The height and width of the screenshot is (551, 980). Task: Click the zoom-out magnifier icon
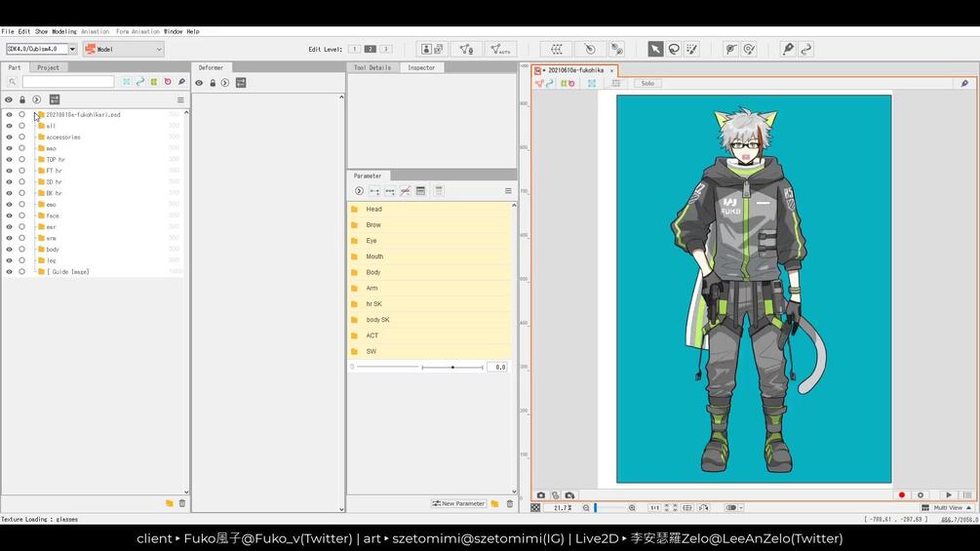coord(586,508)
